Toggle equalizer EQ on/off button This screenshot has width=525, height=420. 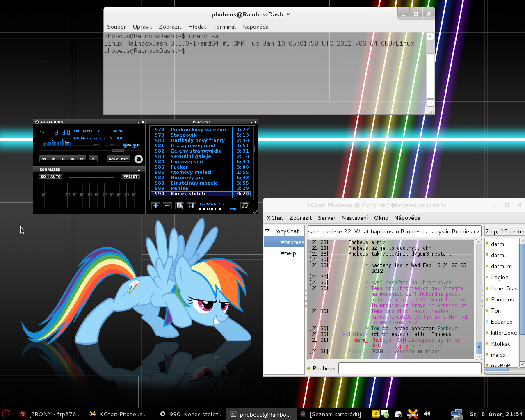point(43,176)
